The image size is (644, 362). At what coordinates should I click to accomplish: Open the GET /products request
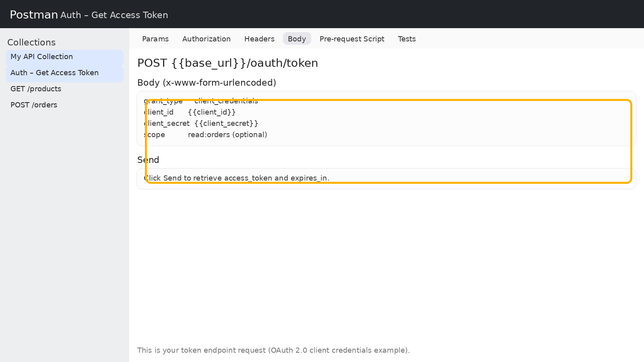pyautogui.click(x=36, y=89)
